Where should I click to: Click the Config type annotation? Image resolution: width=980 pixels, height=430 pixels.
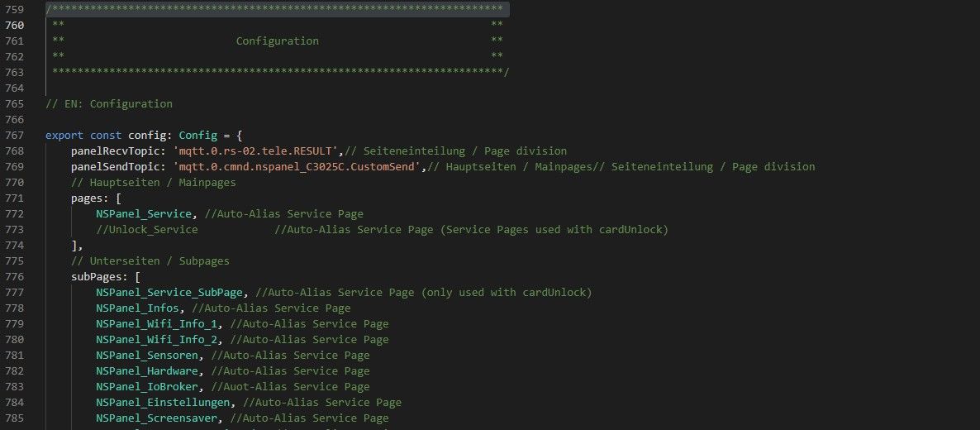pyautogui.click(x=197, y=136)
